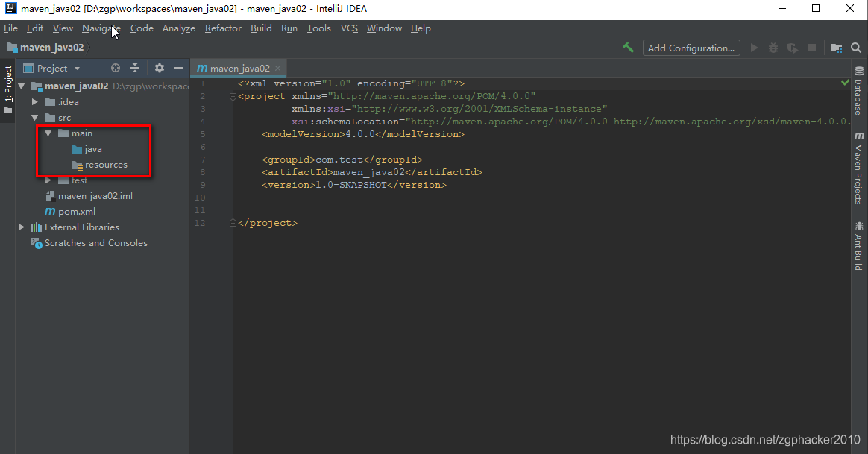Click the groupId com.test line in editor
This screenshot has height=454, width=868.
342,160
